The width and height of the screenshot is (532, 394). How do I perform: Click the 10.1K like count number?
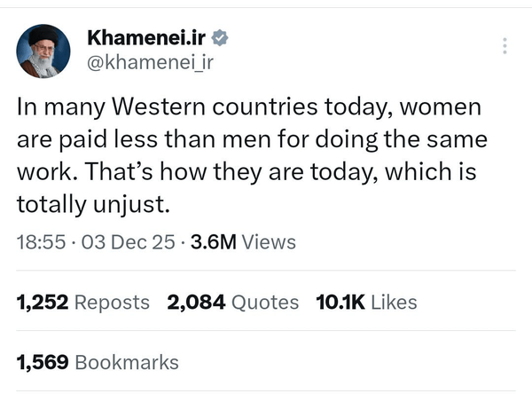coord(340,302)
